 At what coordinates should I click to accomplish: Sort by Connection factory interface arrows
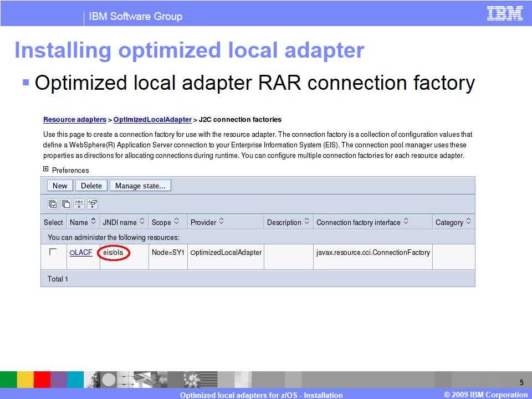406,222
